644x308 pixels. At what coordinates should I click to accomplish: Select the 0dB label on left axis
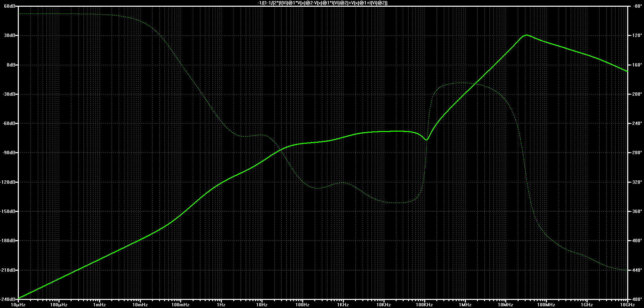click(12, 65)
